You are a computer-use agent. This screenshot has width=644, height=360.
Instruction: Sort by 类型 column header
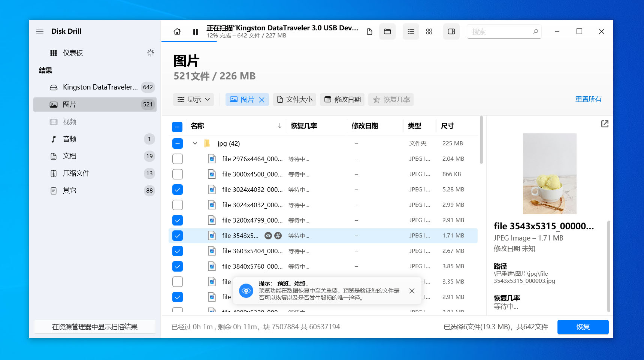414,126
